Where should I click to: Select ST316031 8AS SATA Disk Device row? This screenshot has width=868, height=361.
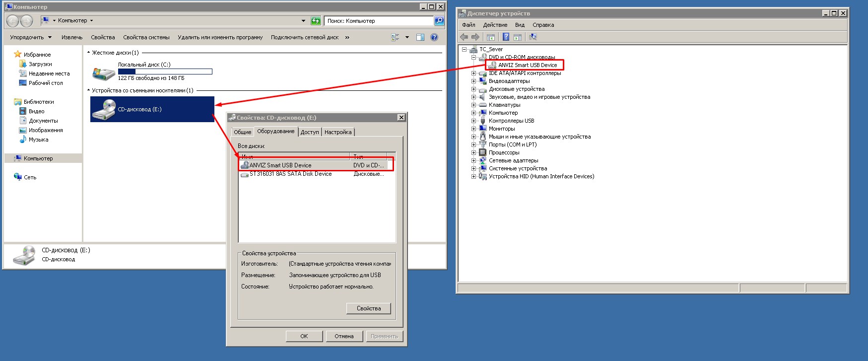290,174
